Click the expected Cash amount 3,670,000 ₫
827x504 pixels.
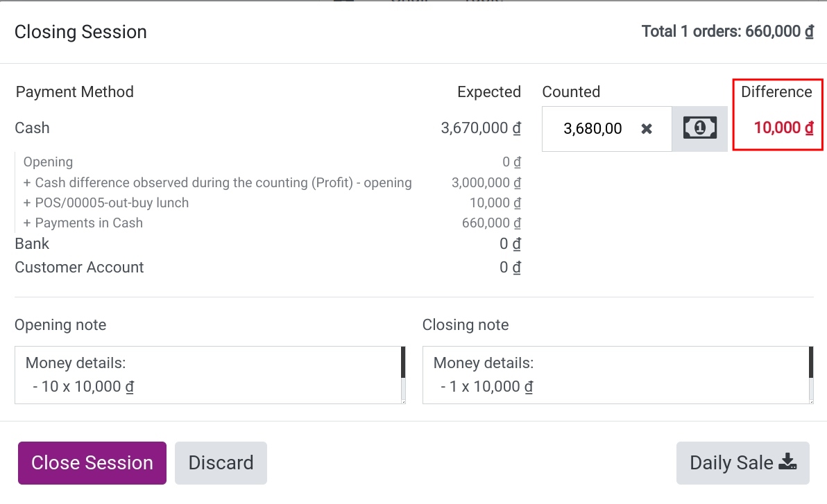481,128
